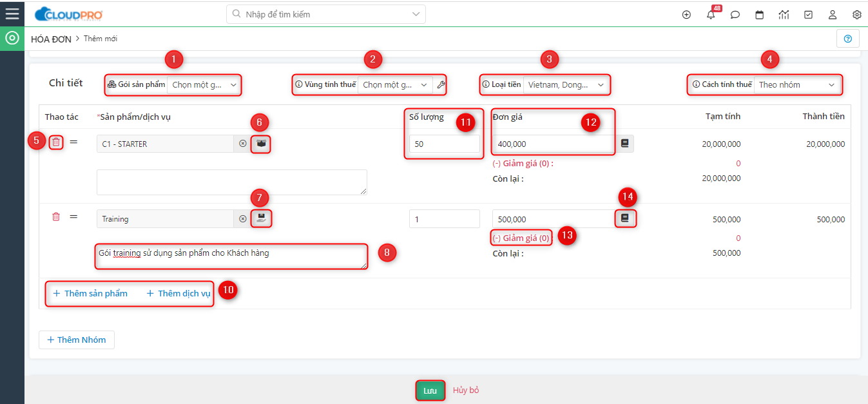Open the notifications bell
Viewport: 868px width, 404px height.
point(711,15)
